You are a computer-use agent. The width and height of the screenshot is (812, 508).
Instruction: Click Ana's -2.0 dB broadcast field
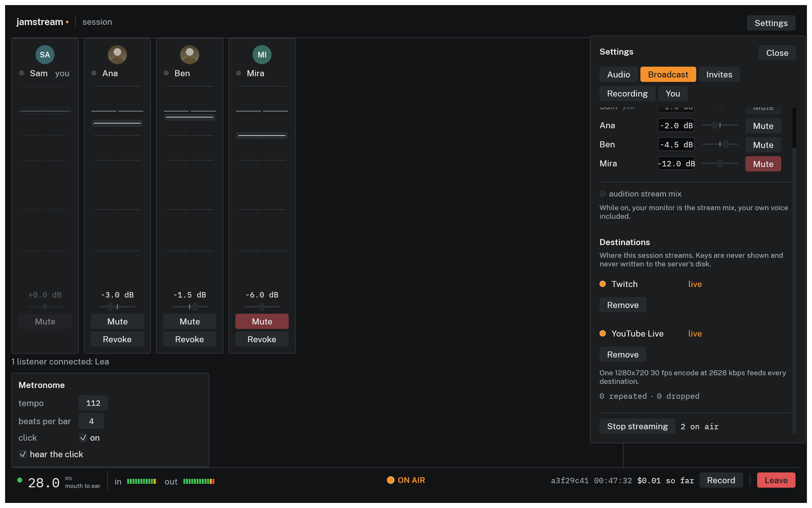tap(676, 125)
